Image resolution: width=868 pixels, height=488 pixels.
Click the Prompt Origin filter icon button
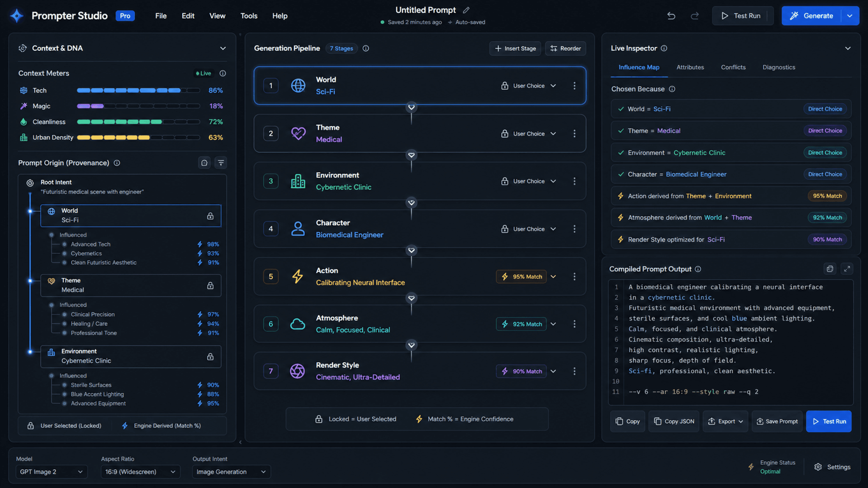pyautogui.click(x=221, y=163)
